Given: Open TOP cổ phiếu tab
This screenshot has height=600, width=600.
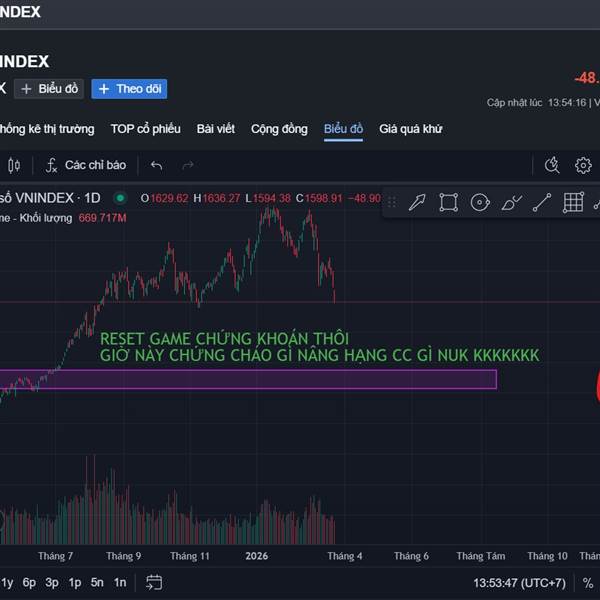Looking at the screenshot, I should pyautogui.click(x=146, y=129).
